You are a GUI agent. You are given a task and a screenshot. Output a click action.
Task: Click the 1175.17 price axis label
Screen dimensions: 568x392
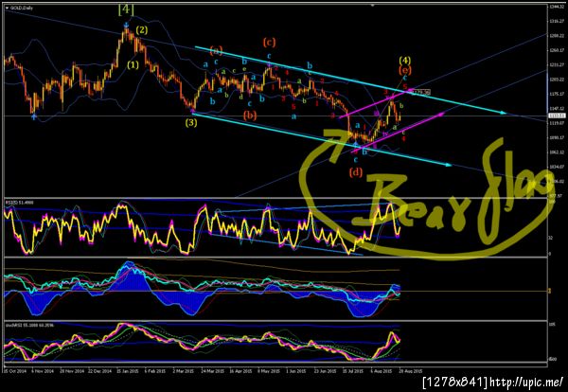[x=558, y=94]
